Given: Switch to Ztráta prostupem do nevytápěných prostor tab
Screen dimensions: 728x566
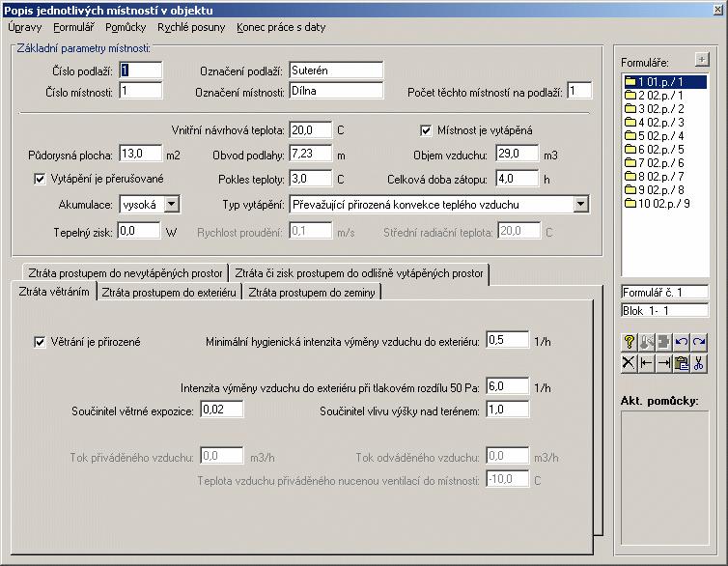Looking at the screenshot, I should point(126,273).
